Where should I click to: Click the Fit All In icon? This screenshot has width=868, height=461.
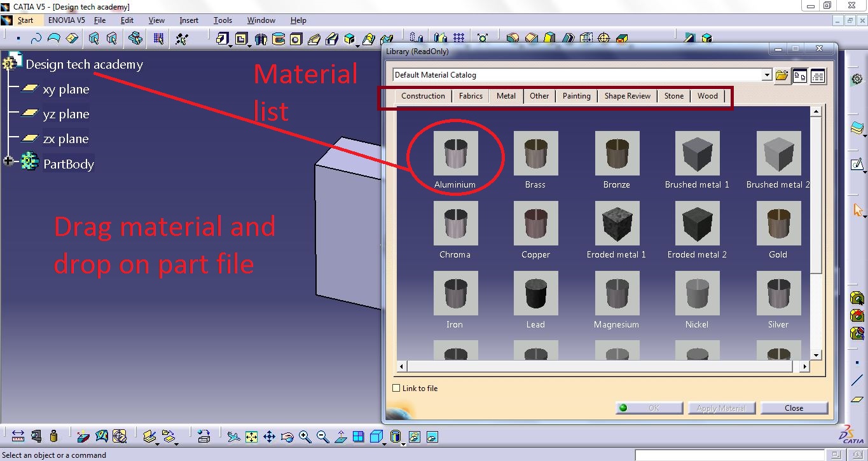(x=251, y=437)
